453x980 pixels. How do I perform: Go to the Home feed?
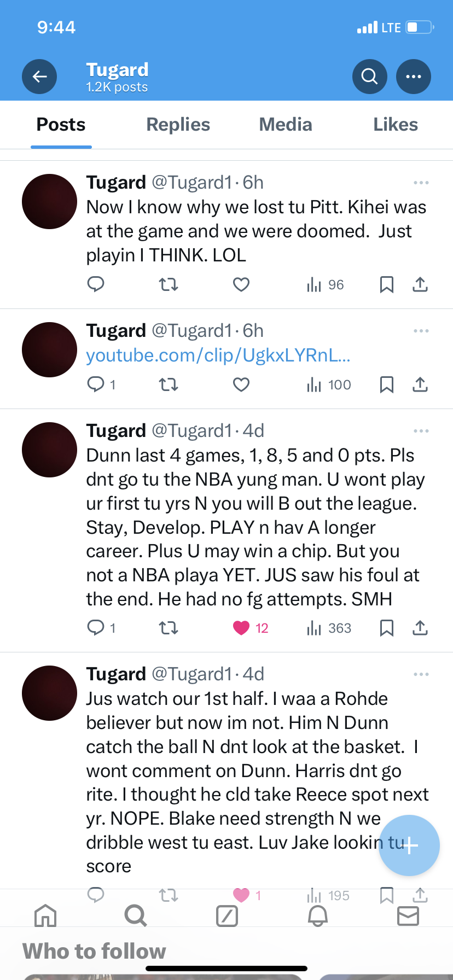[45, 915]
